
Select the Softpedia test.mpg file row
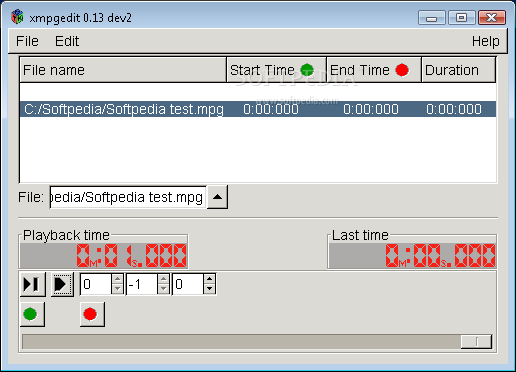[x=258, y=109]
